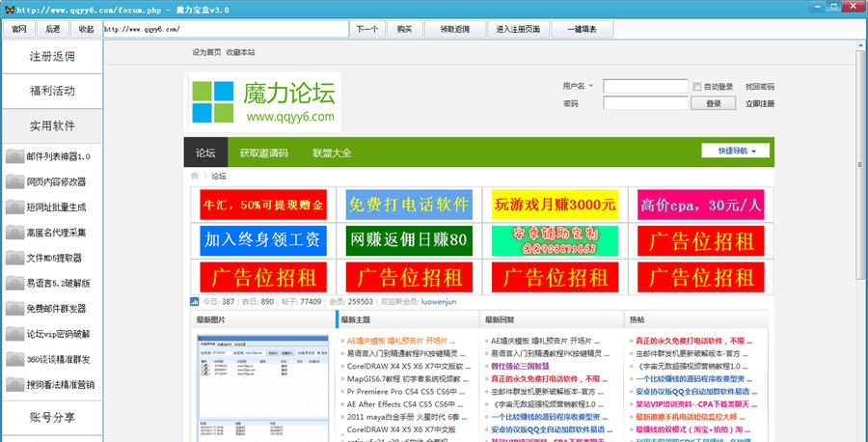
Task: Collapse the 实用软件 sidebar section
Action: pos(52,125)
